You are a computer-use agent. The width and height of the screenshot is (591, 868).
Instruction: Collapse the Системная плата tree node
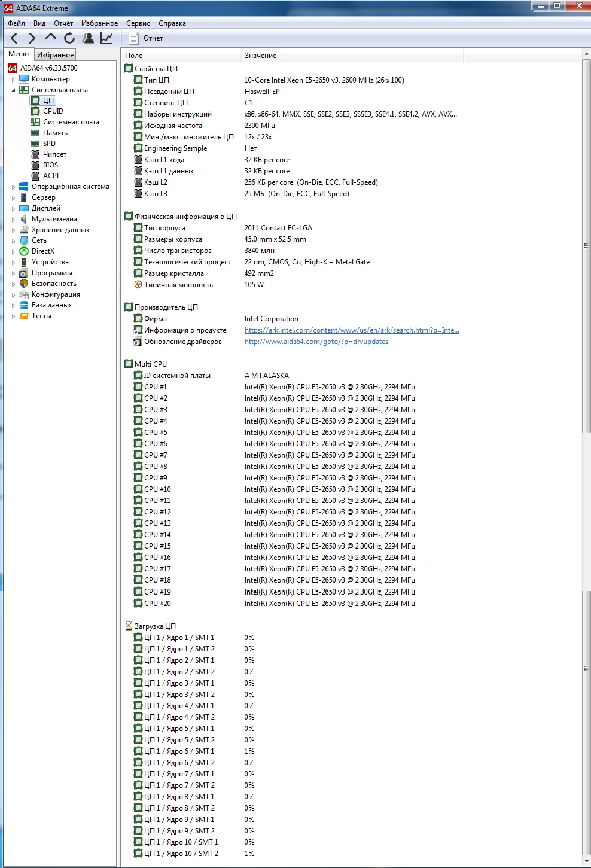14,90
